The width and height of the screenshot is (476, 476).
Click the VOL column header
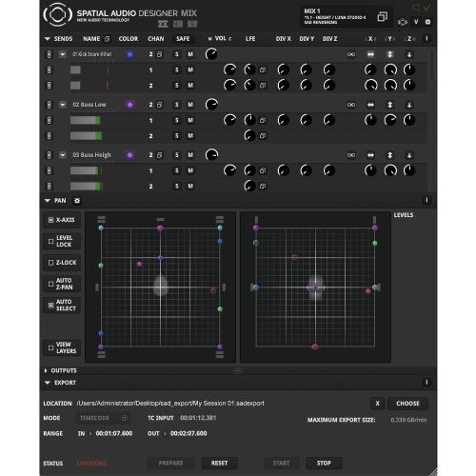220,38
